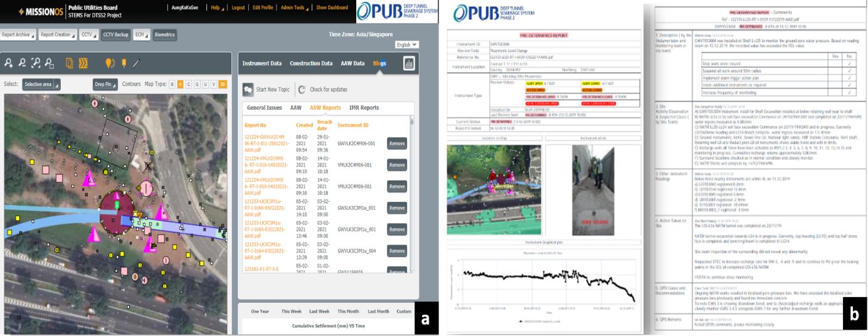Click the orange double-chevron forward icon

click(x=83, y=63)
